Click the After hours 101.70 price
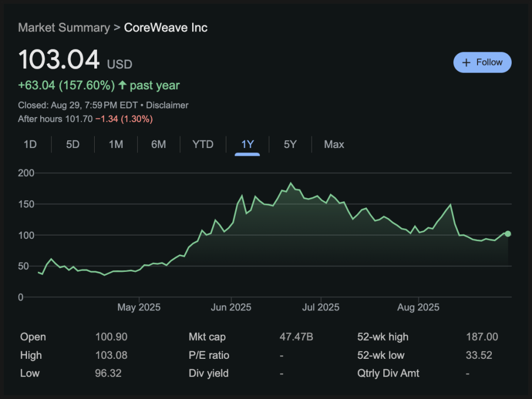This screenshot has height=399, width=532. (55, 119)
